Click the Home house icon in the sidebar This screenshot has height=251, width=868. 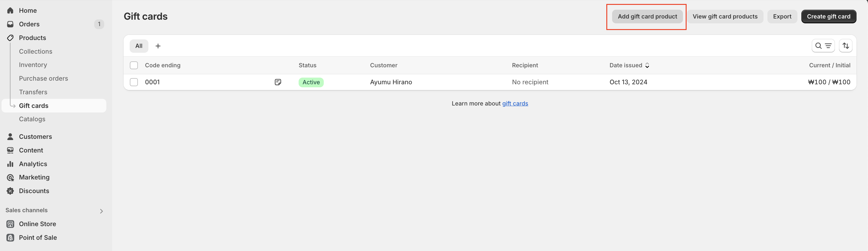[10, 10]
